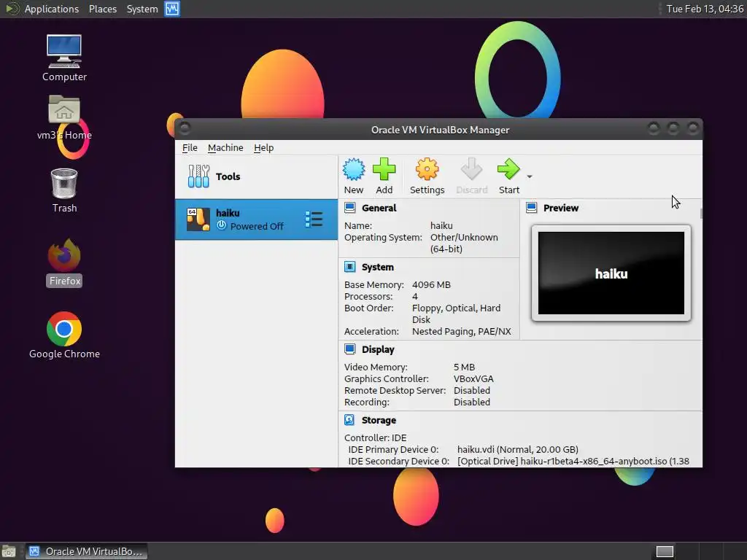This screenshot has height=560, width=747.
Task: Open the haiku machine tools list icon
Action: coord(314,219)
